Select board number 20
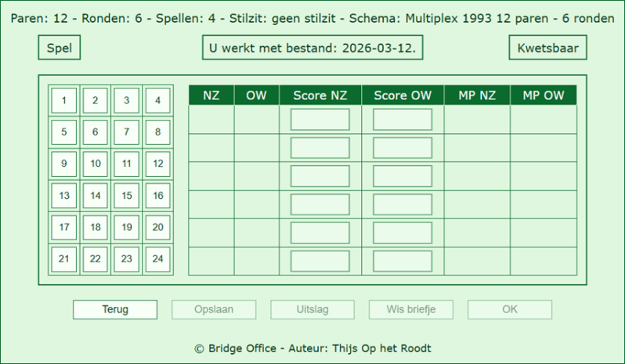 click(157, 227)
